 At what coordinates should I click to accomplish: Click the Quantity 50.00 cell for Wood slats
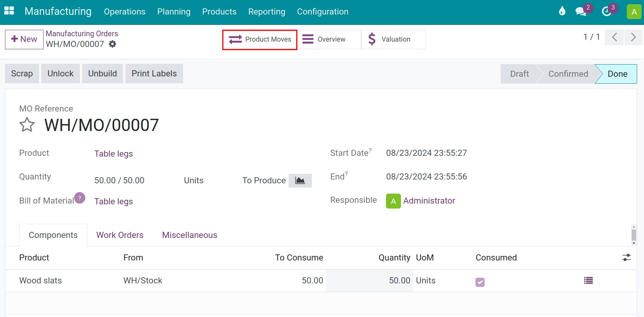pos(370,281)
